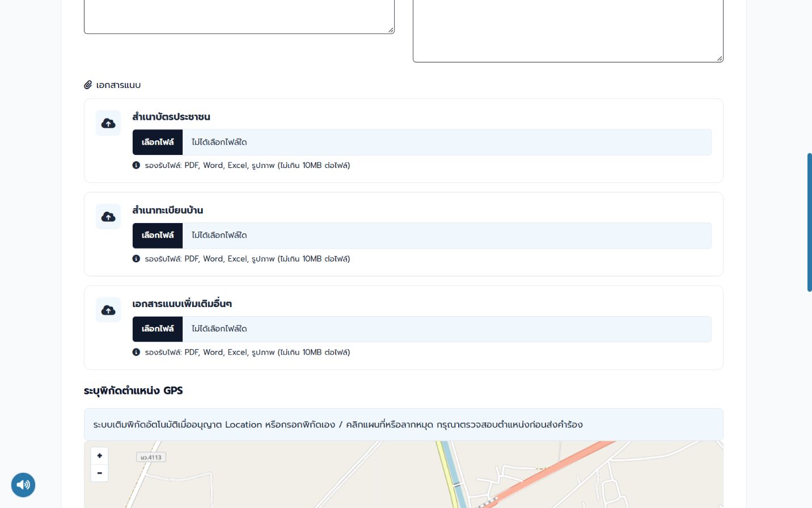Click info icon under เอกสารแนบเพิ่มเติมอื่นๆ

[136, 352]
